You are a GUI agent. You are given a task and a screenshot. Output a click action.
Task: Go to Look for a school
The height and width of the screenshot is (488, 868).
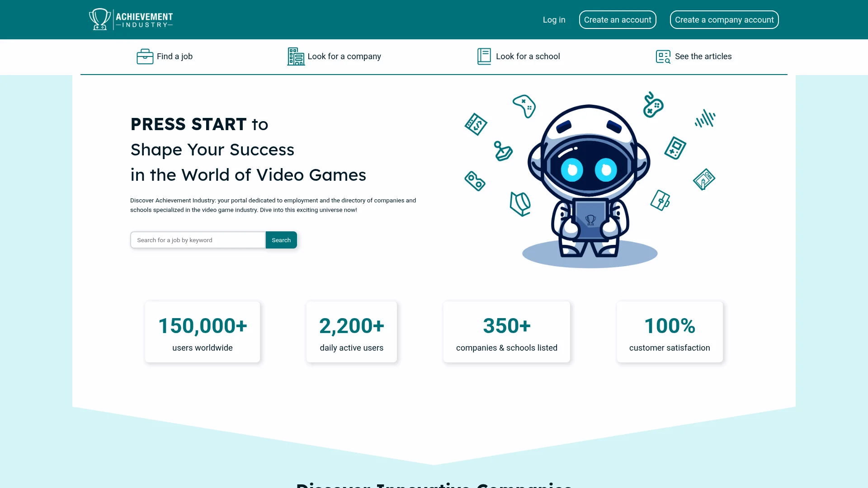coord(528,56)
